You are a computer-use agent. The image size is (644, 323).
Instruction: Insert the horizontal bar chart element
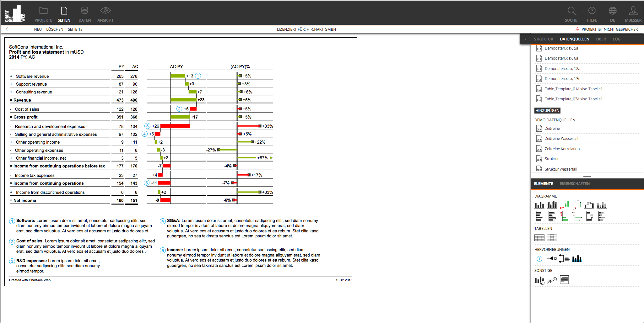(x=539, y=216)
